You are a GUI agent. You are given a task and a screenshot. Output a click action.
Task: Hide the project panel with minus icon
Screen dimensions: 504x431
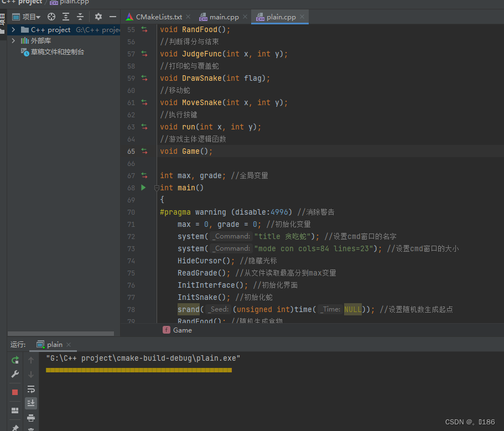click(112, 17)
